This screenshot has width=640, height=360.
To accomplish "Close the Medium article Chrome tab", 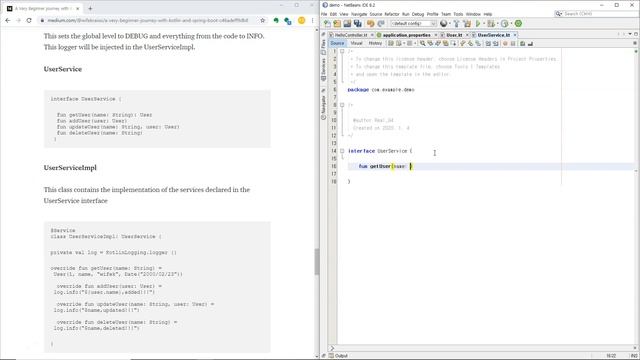I will click(78, 8).
